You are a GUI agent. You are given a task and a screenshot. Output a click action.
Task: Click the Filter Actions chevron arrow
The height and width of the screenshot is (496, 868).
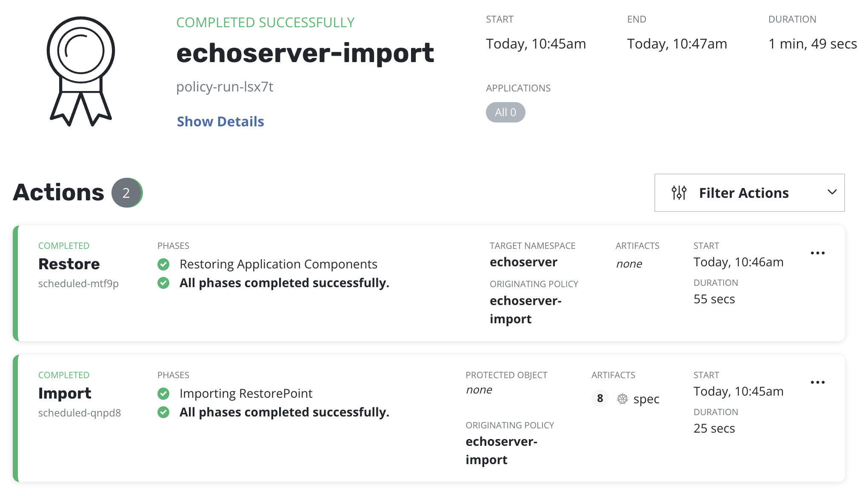point(832,192)
